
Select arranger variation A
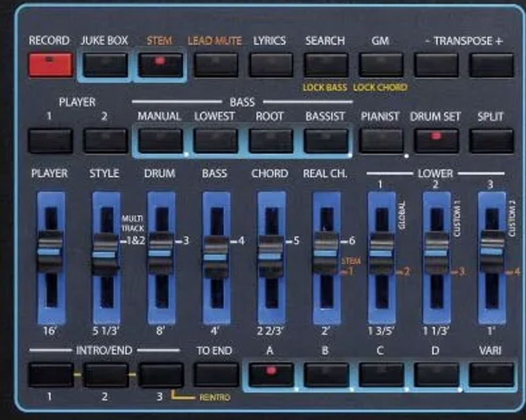tap(271, 374)
